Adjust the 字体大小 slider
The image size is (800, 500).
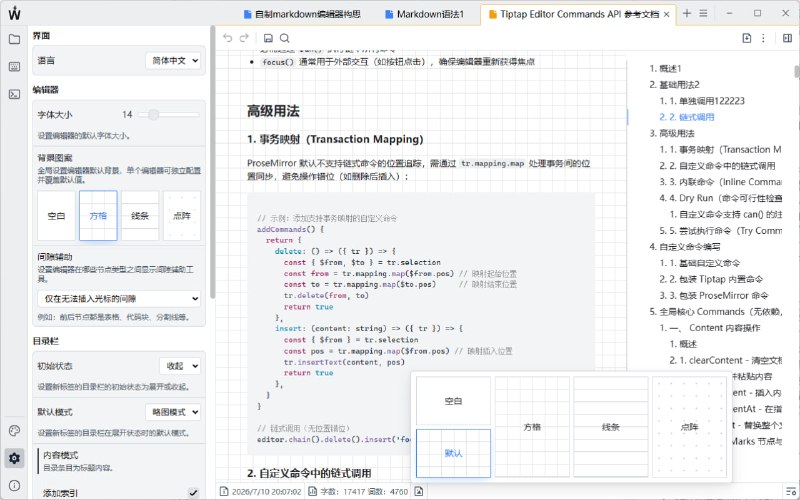pyautogui.click(x=168, y=115)
